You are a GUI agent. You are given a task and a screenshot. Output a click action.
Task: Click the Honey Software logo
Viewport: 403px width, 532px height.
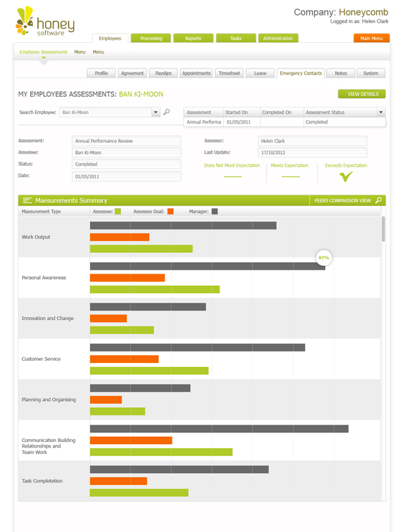[x=44, y=22]
